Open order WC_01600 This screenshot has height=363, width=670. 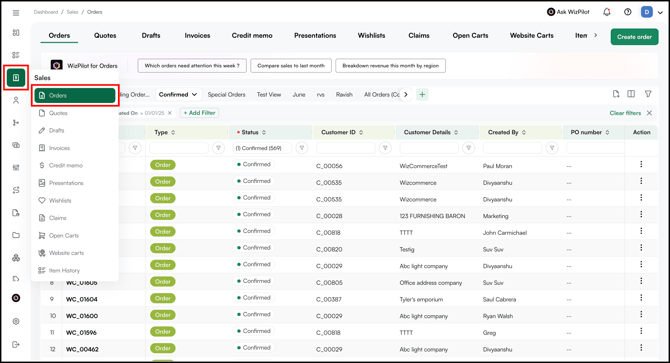(82, 316)
